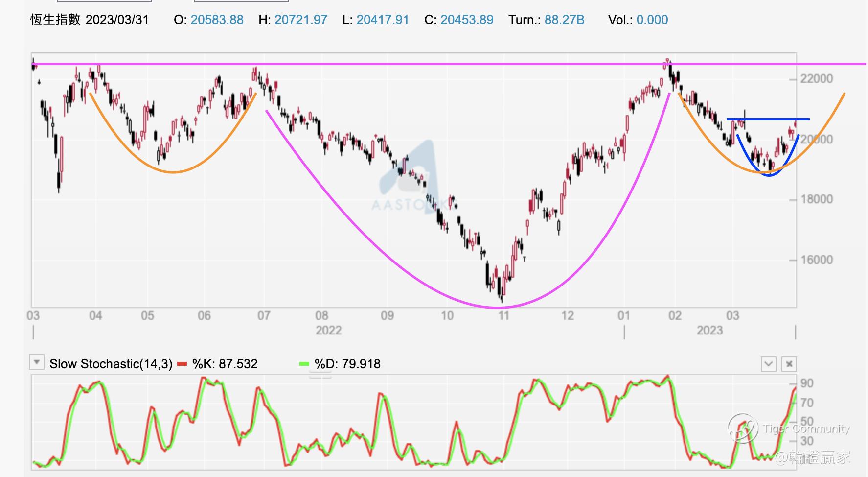Click the 01 month axis label
The image size is (868, 477).
(x=623, y=315)
